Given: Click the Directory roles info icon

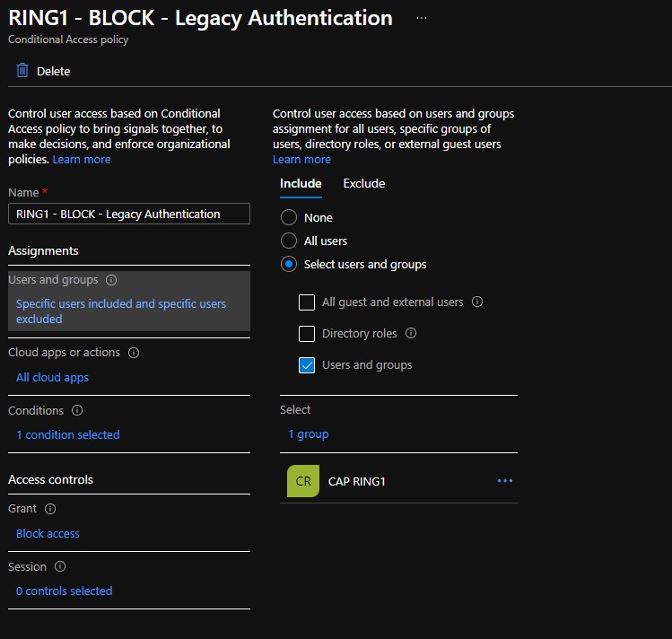Looking at the screenshot, I should [x=411, y=333].
